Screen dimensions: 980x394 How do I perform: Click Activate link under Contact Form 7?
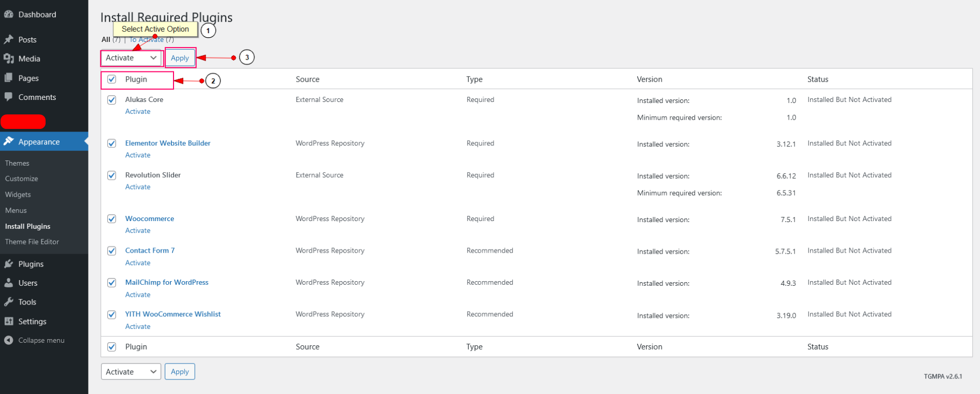138,263
